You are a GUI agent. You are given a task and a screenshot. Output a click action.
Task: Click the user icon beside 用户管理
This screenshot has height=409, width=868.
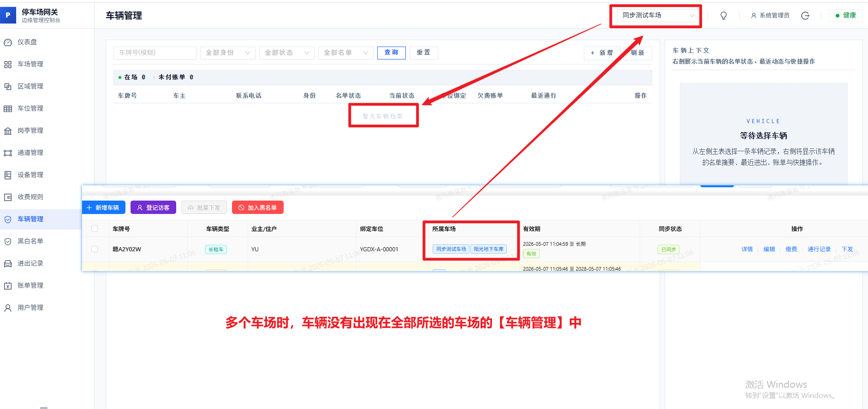[8, 308]
